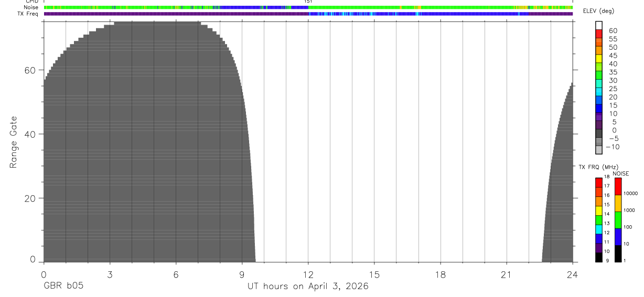644x297 pixels.
Task: Click the "17" label on the TX FRQ legend
Action: (607, 186)
